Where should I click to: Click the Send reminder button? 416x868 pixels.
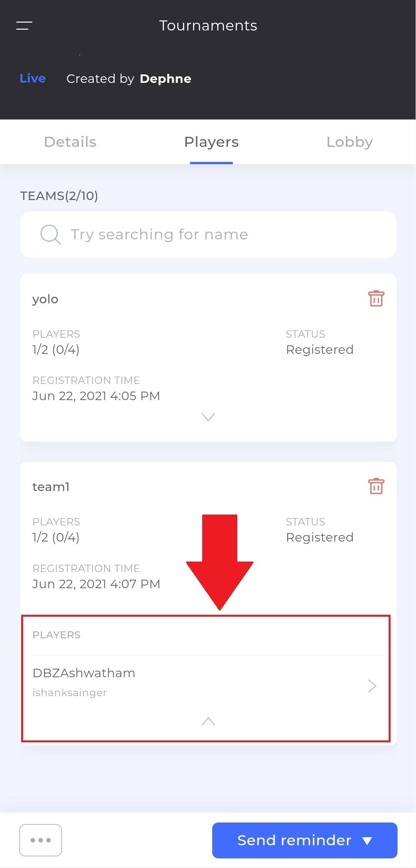tap(305, 840)
